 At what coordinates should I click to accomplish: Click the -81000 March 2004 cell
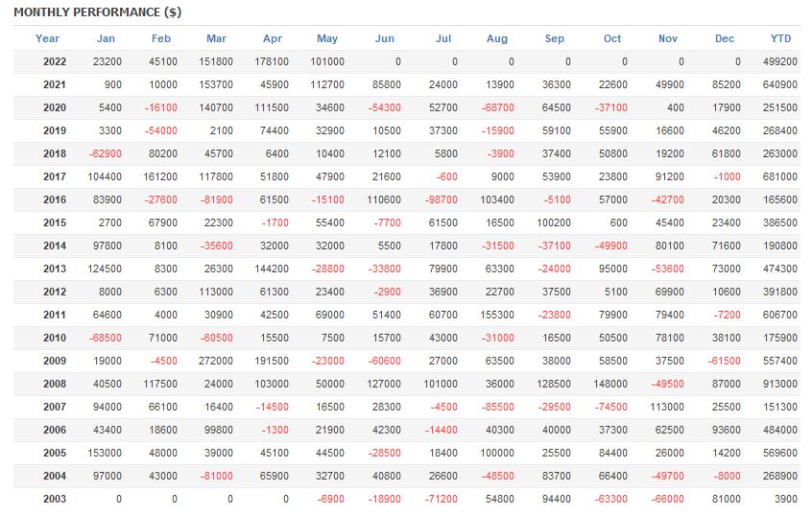[x=217, y=476]
